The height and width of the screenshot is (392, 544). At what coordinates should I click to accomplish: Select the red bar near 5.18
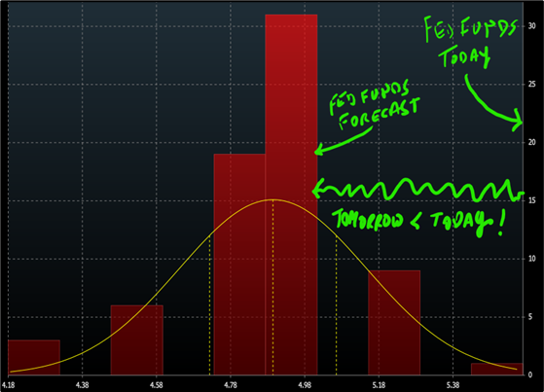394,322
